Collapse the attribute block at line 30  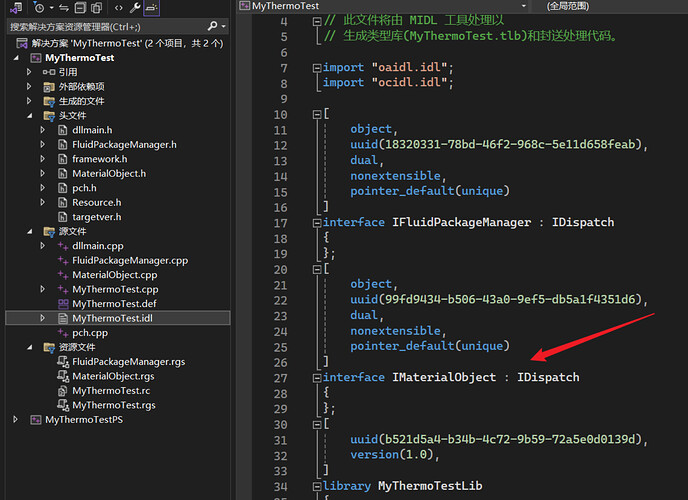[317, 425]
